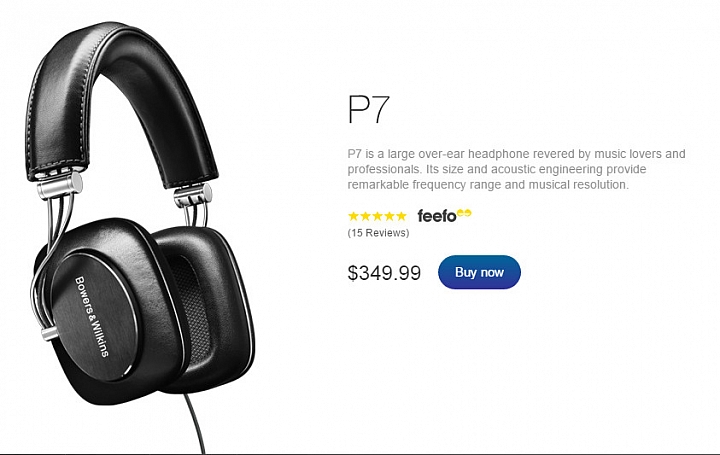Open the (15 Reviews) link

tap(378, 233)
